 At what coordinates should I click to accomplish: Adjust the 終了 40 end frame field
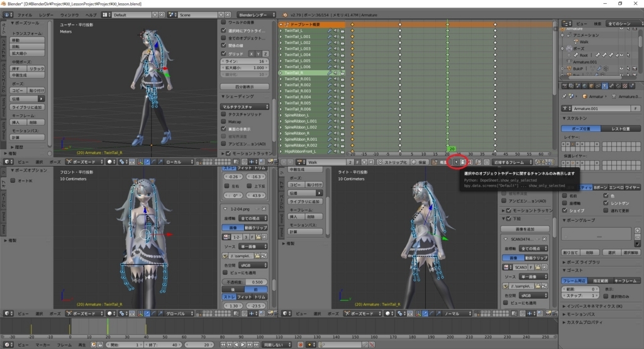pyautogui.click(x=164, y=345)
